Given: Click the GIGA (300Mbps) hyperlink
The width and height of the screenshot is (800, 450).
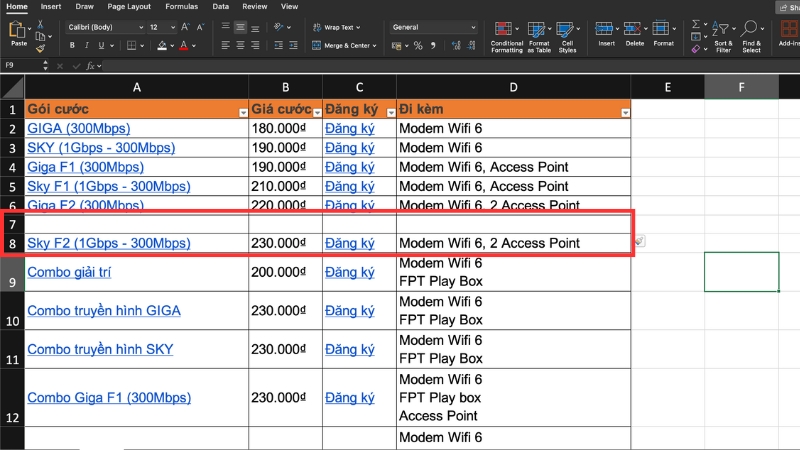Looking at the screenshot, I should 78,129.
